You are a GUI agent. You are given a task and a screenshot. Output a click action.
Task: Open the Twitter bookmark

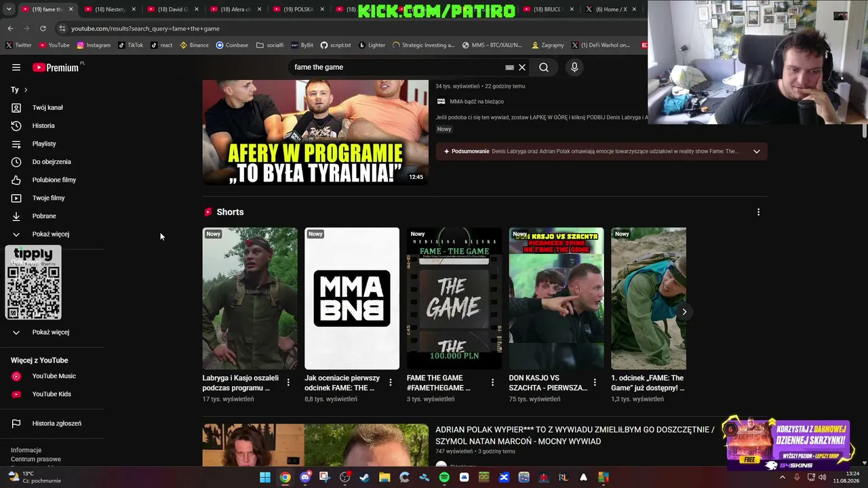click(19, 45)
